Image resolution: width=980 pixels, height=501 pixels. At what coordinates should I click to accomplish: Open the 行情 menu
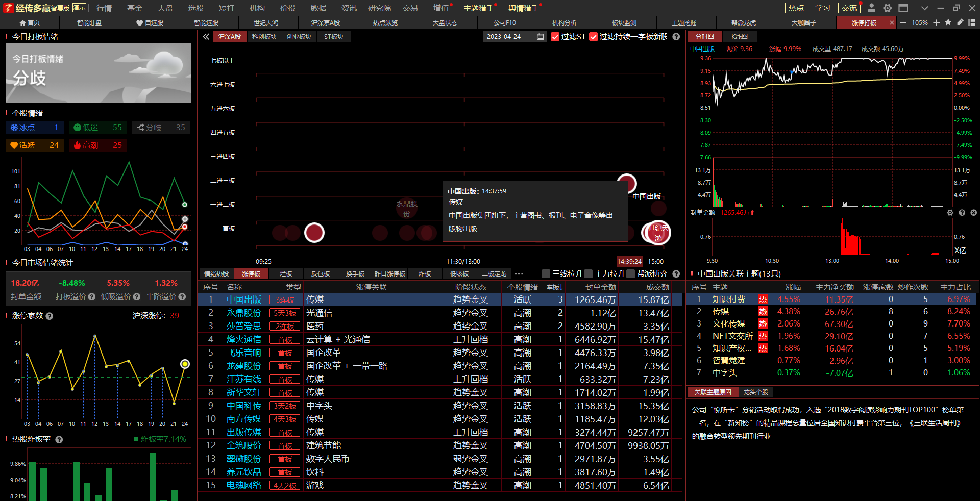click(104, 8)
